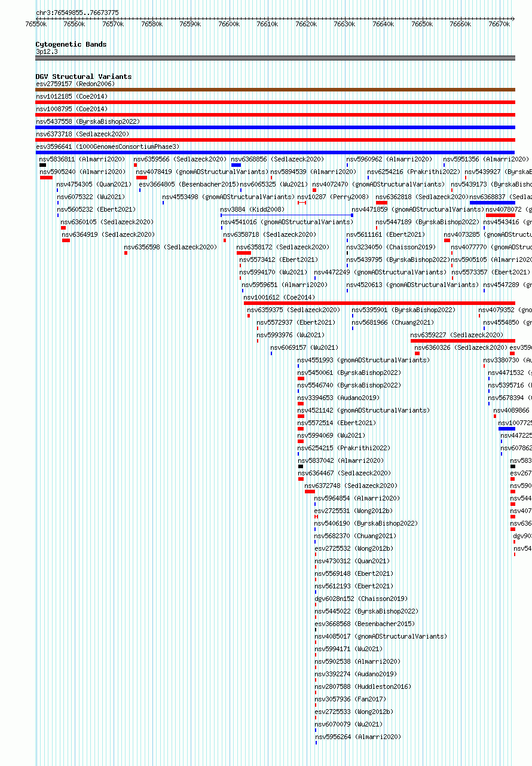Click nsv3884 (Kidd2008) label
The height and width of the screenshot is (766, 532).
252,209
